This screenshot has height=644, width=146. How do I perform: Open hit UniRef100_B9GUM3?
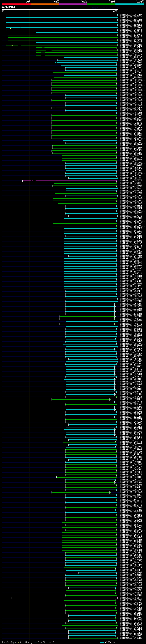[x=131, y=20]
